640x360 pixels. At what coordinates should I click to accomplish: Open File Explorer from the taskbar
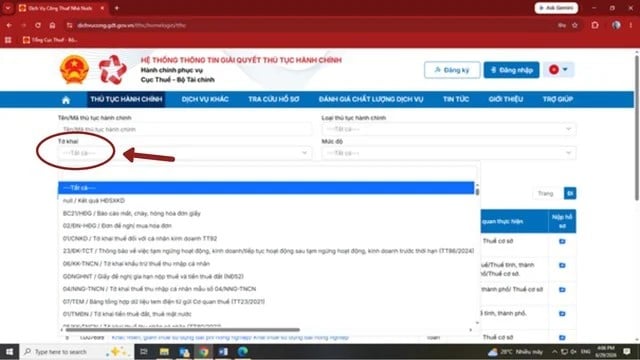click(x=164, y=351)
